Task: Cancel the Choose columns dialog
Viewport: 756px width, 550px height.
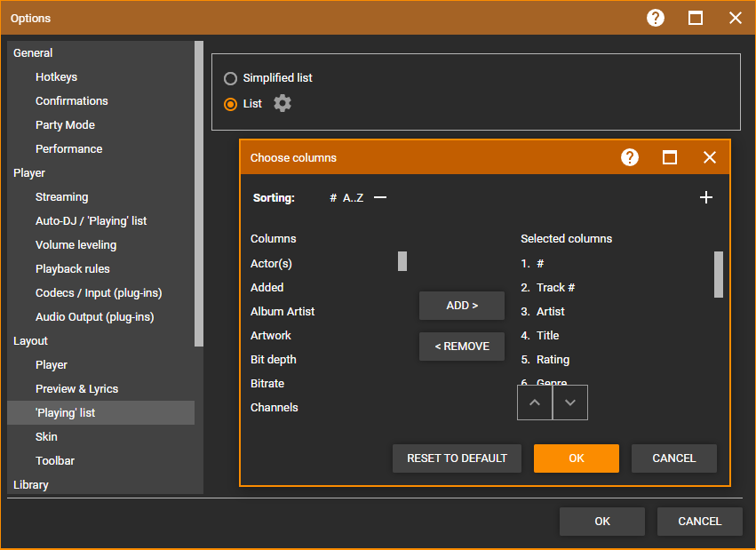Action: click(673, 458)
